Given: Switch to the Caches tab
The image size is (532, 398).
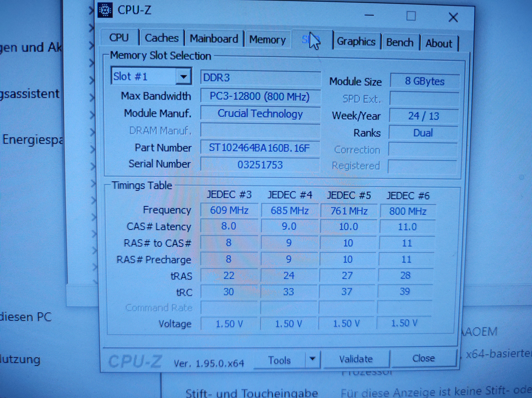Looking at the screenshot, I should (162, 38).
